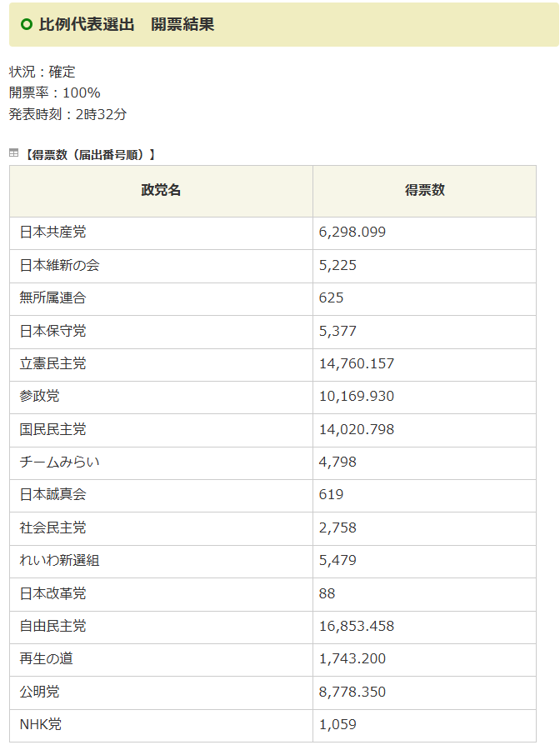Select the 得票数 column header
This screenshot has height=745, width=560.
(x=425, y=191)
